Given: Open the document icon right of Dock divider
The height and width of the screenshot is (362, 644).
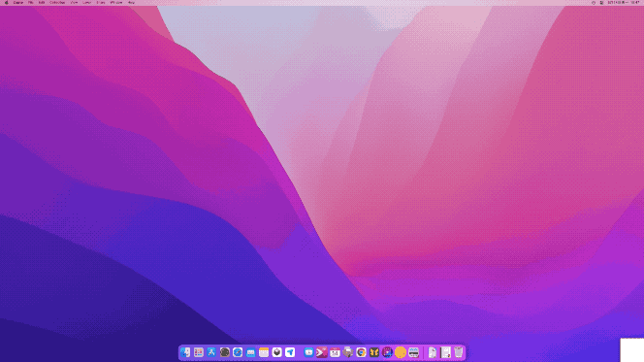Looking at the screenshot, I should coord(433,352).
